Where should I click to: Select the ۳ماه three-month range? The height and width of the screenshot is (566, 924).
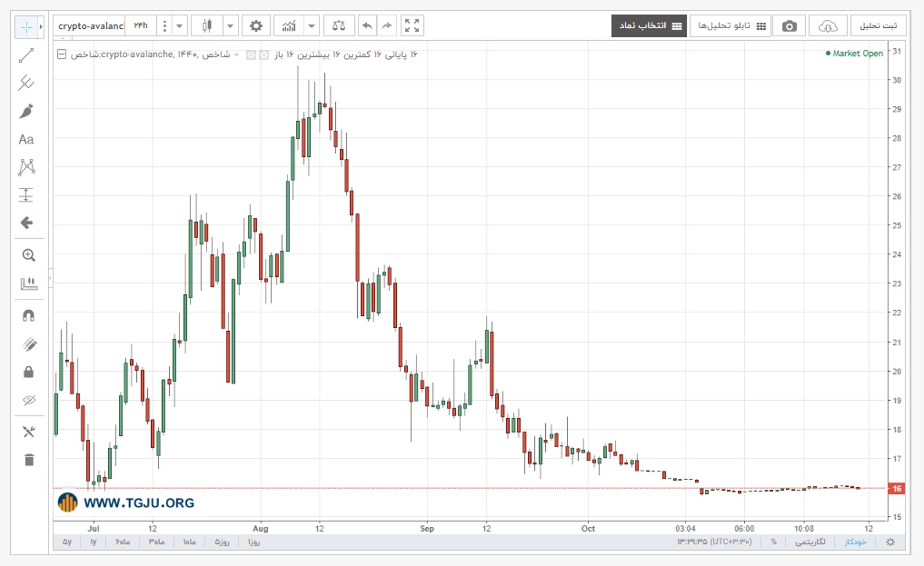coord(157,542)
